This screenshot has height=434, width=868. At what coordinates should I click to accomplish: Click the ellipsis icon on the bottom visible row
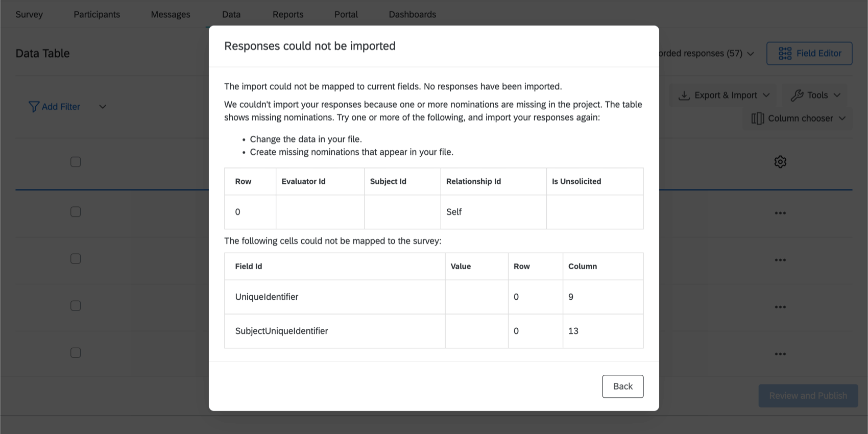pos(780,353)
